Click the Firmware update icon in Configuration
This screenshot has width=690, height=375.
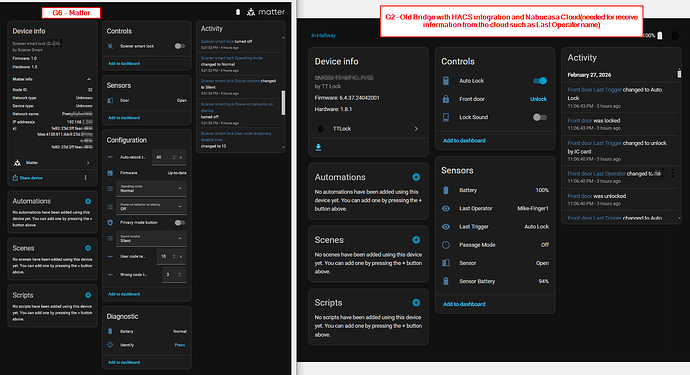tap(110, 173)
